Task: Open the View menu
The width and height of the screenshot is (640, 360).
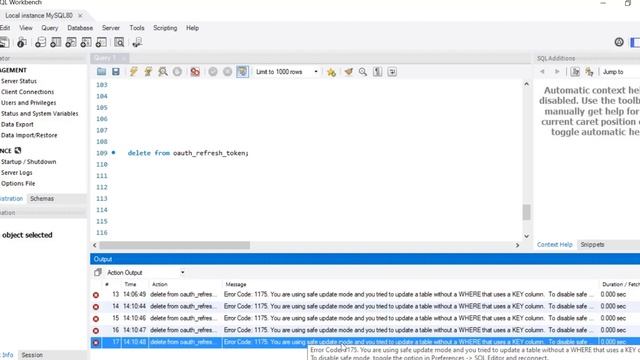Action: click(x=26, y=28)
